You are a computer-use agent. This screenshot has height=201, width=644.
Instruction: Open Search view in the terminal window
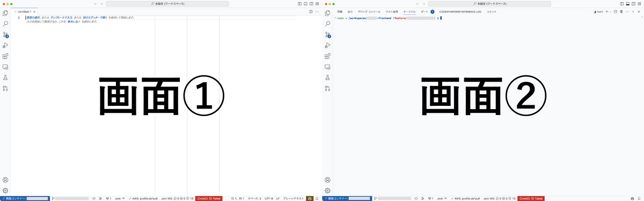(327, 24)
